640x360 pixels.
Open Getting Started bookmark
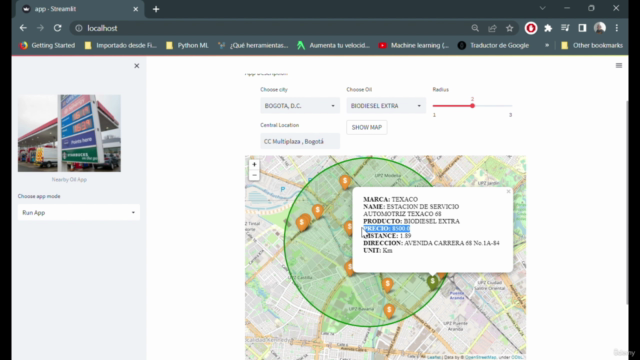pos(48,45)
